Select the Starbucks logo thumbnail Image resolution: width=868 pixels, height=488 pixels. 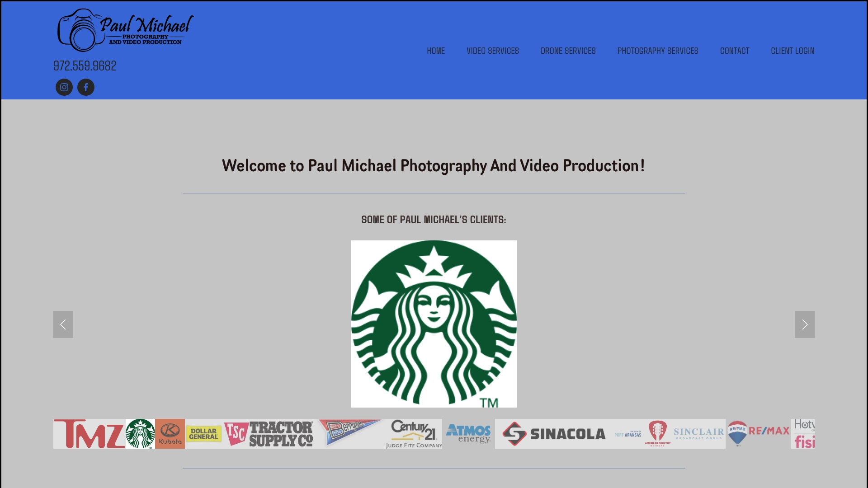pyautogui.click(x=140, y=434)
